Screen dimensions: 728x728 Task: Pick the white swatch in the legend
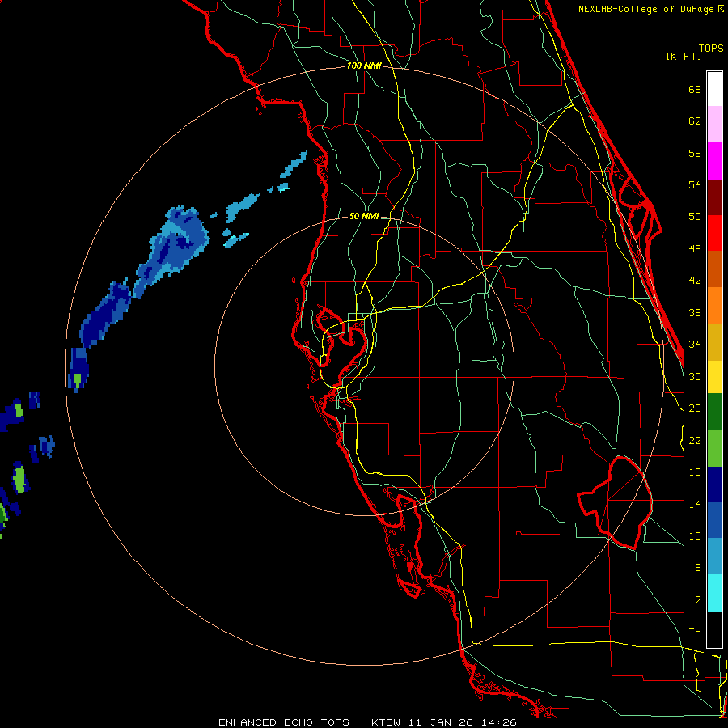714,89
